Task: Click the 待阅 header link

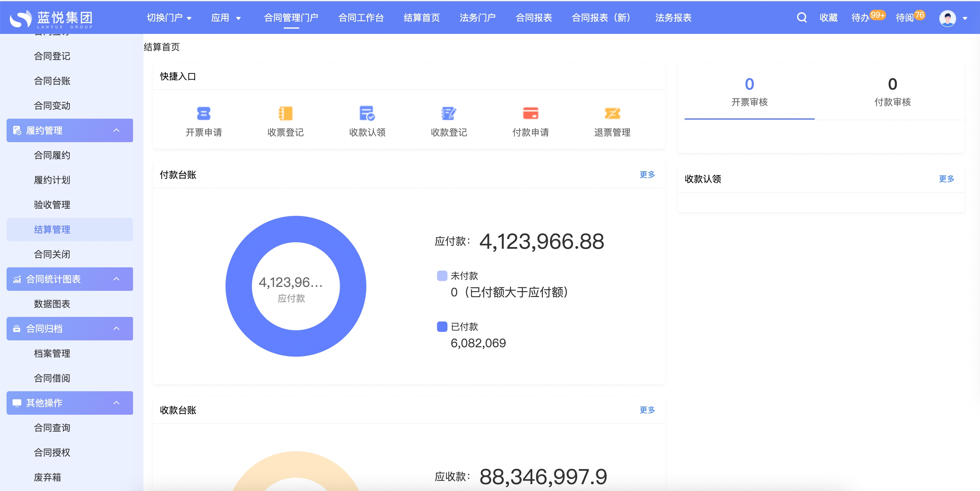Action: tap(905, 18)
